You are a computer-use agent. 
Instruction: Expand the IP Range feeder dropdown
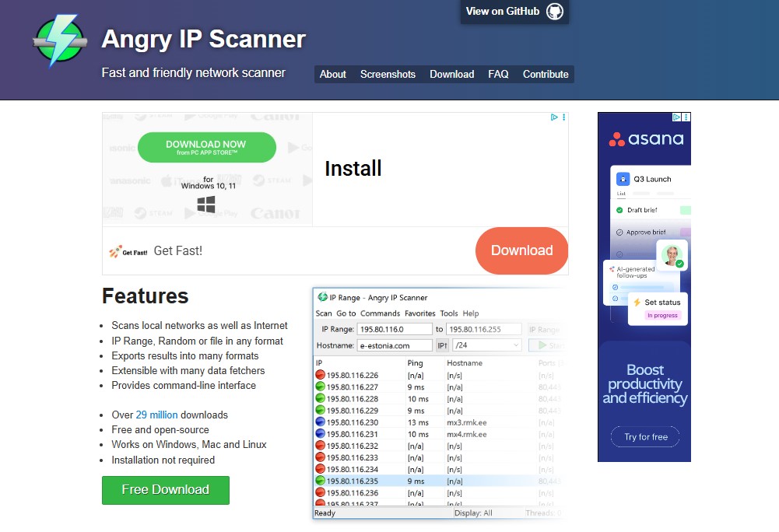coord(545,329)
